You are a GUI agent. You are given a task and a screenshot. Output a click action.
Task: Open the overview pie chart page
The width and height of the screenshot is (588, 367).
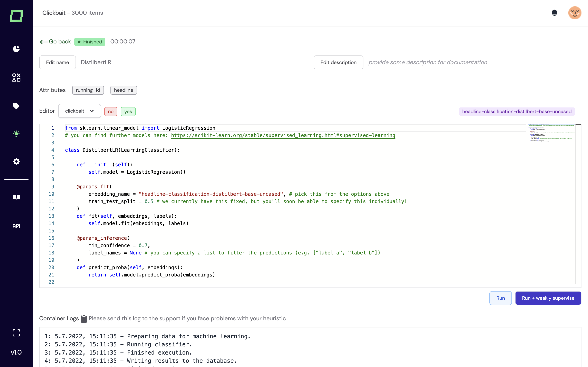click(x=16, y=49)
